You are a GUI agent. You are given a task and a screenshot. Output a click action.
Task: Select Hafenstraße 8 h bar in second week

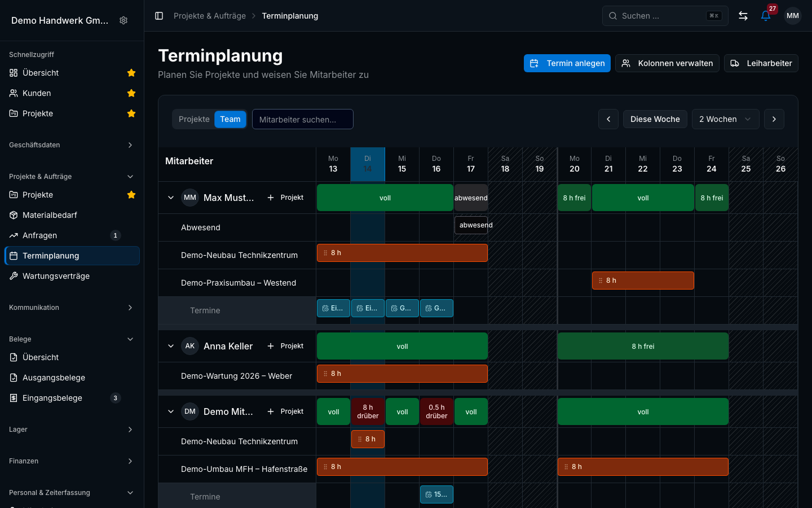point(643,467)
